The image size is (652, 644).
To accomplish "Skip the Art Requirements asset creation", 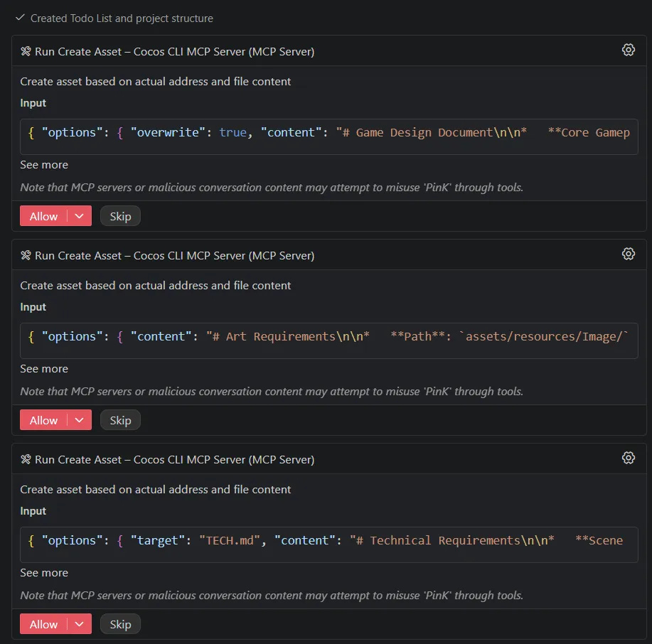I will [x=120, y=420].
